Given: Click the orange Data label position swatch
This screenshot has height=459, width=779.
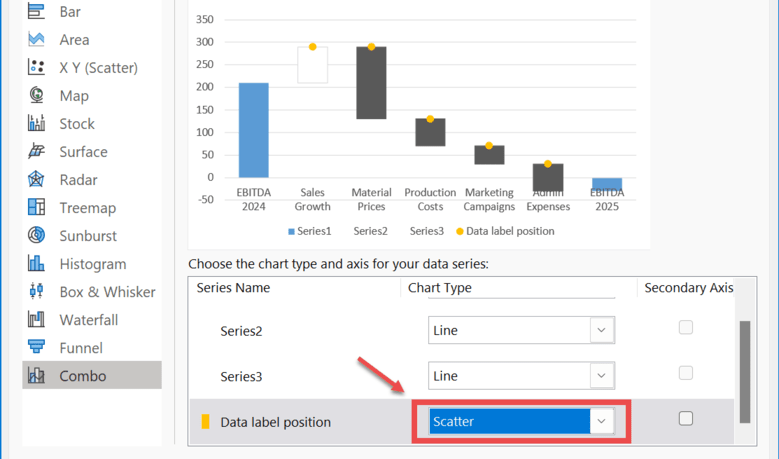Looking at the screenshot, I should (206, 422).
